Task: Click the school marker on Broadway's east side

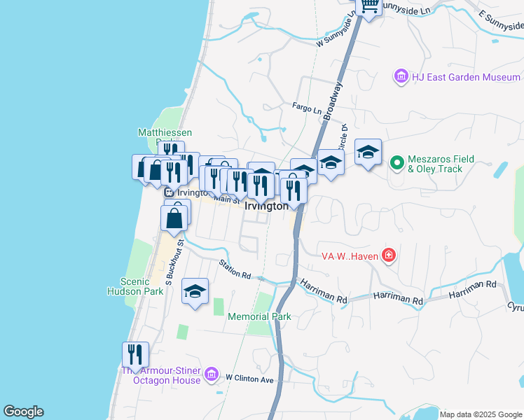Action: [x=331, y=162]
